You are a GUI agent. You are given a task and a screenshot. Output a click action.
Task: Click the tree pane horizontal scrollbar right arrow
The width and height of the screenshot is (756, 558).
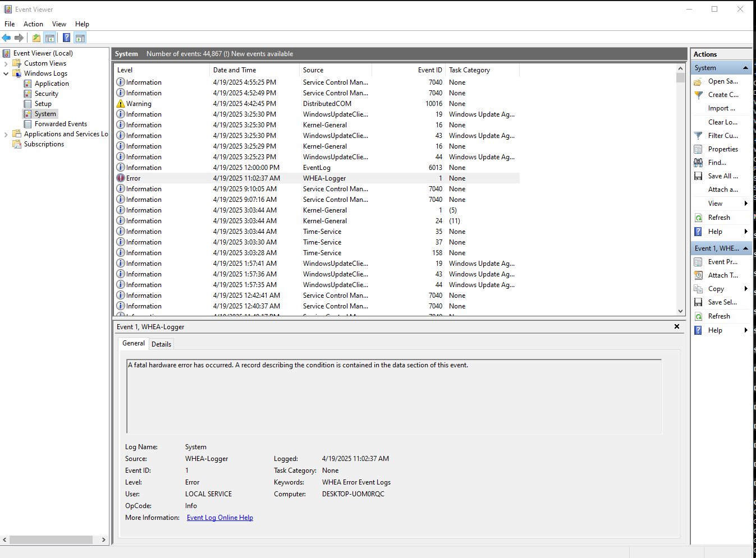103,539
